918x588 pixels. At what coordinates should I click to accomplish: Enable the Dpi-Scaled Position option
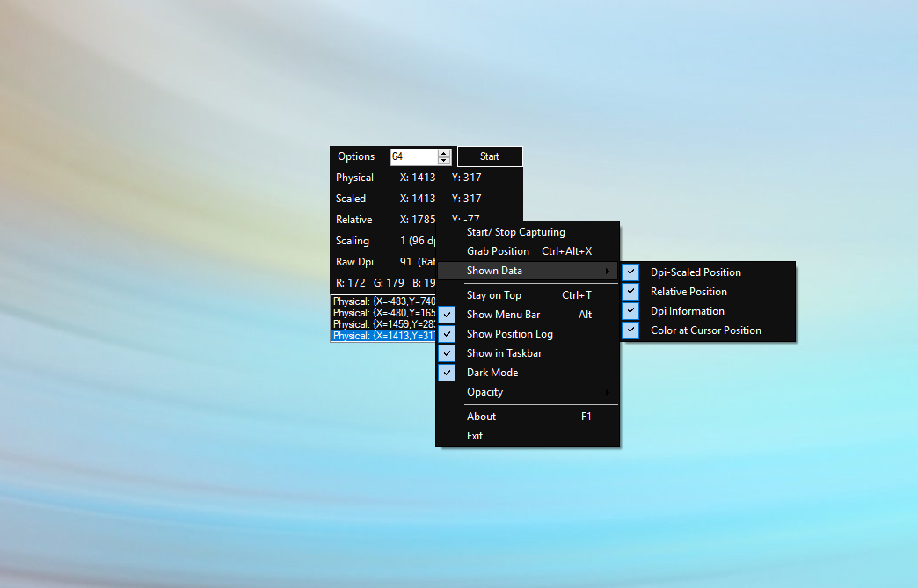695,272
